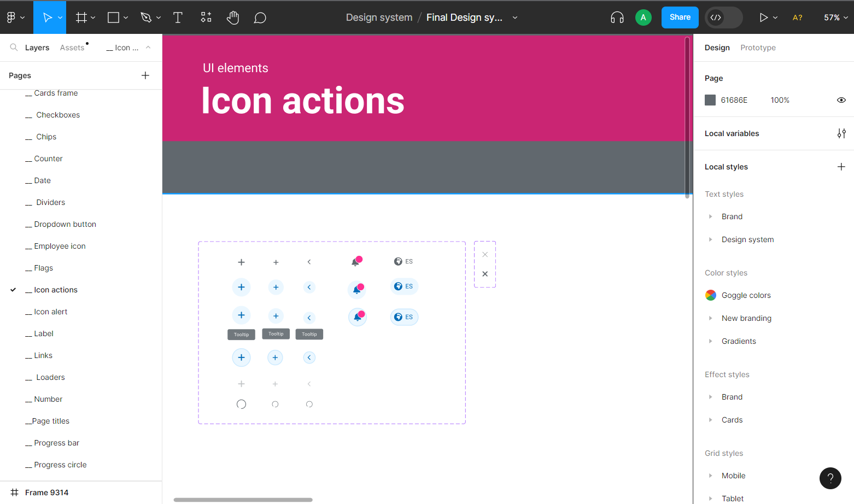The height and width of the screenshot is (504, 854).
Task: Select the Move tool
Action: [x=48, y=17]
